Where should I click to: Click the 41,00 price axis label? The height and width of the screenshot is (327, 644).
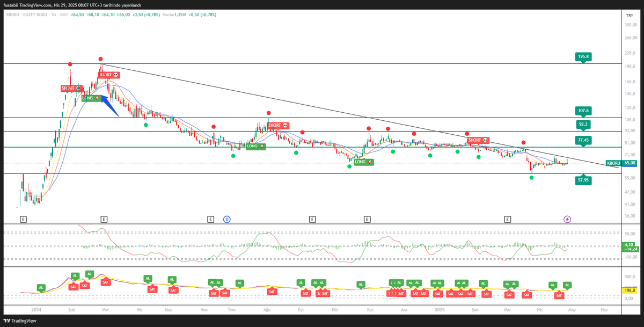point(631,204)
